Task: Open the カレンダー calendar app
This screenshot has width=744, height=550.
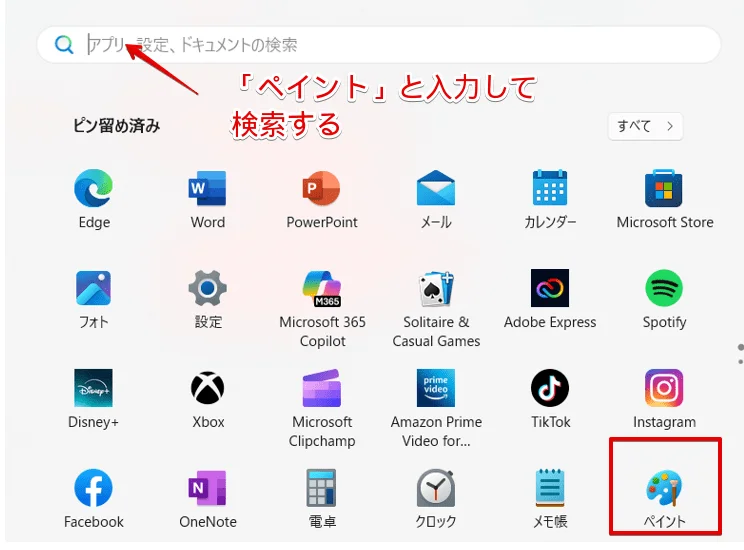Action: click(x=550, y=199)
